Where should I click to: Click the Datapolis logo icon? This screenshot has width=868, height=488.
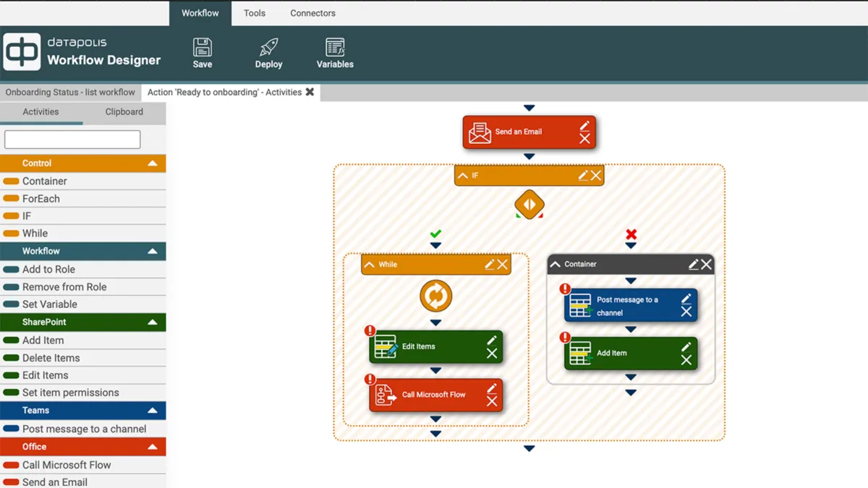(x=22, y=52)
